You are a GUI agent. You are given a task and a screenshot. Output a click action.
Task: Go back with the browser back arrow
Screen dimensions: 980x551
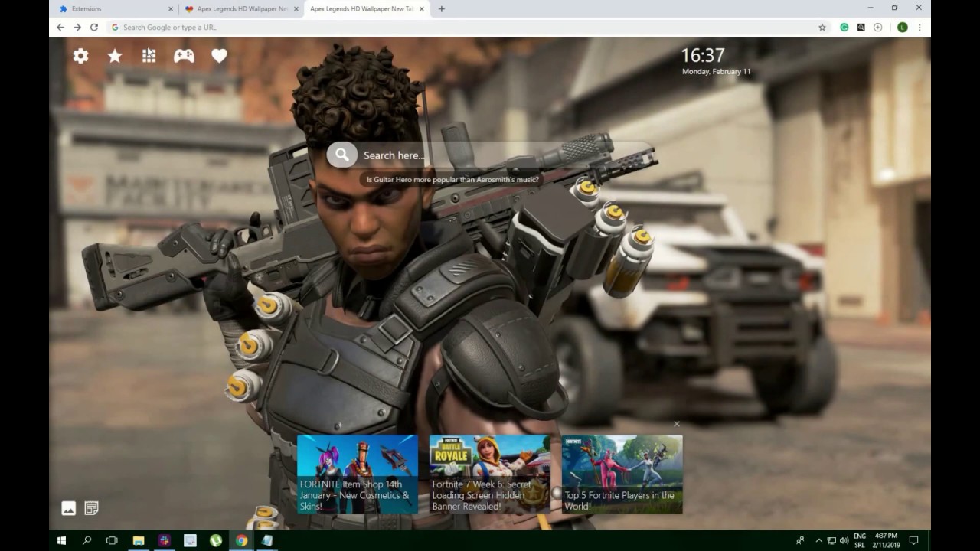point(60,27)
